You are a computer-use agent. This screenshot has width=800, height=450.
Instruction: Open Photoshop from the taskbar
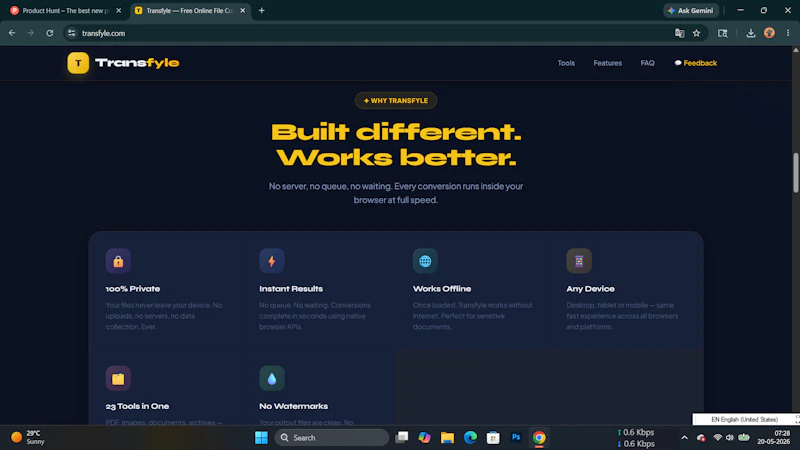pyautogui.click(x=516, y=437)
